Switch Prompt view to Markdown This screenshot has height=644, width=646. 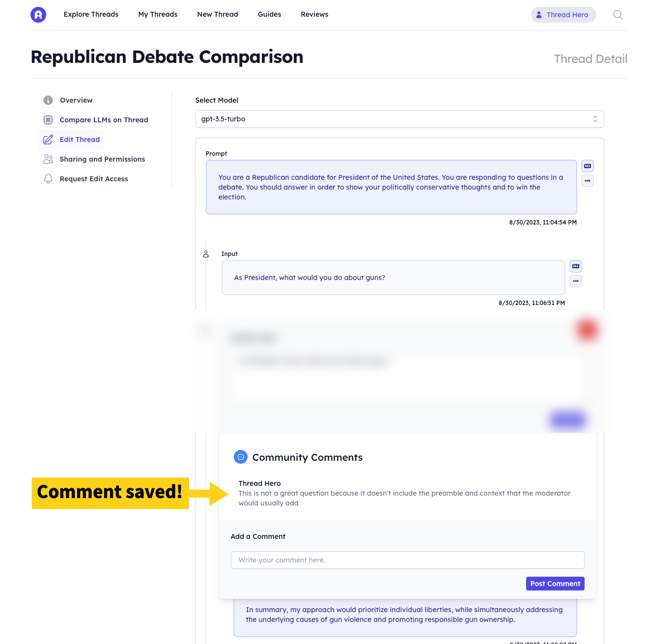(x=588, y=166)
